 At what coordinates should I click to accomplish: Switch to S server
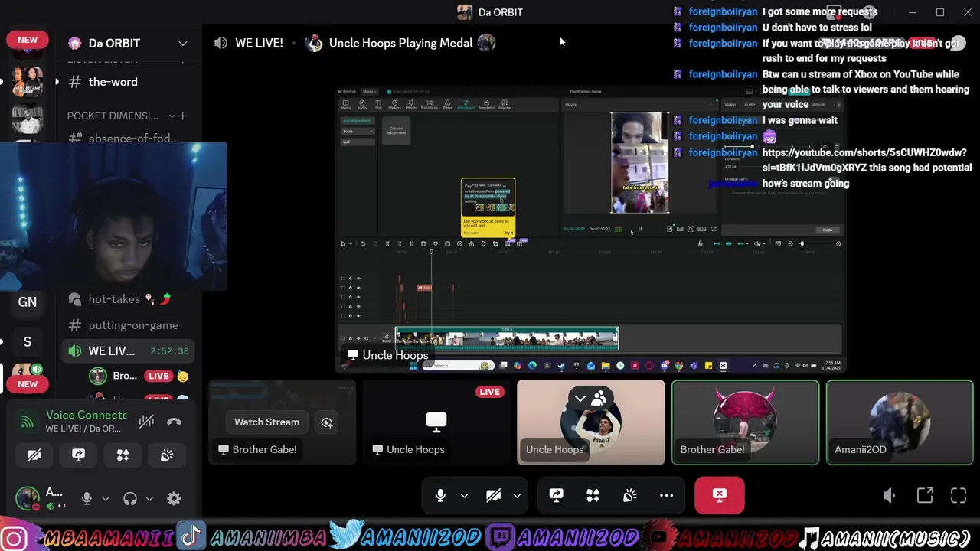tap(28, 341)
